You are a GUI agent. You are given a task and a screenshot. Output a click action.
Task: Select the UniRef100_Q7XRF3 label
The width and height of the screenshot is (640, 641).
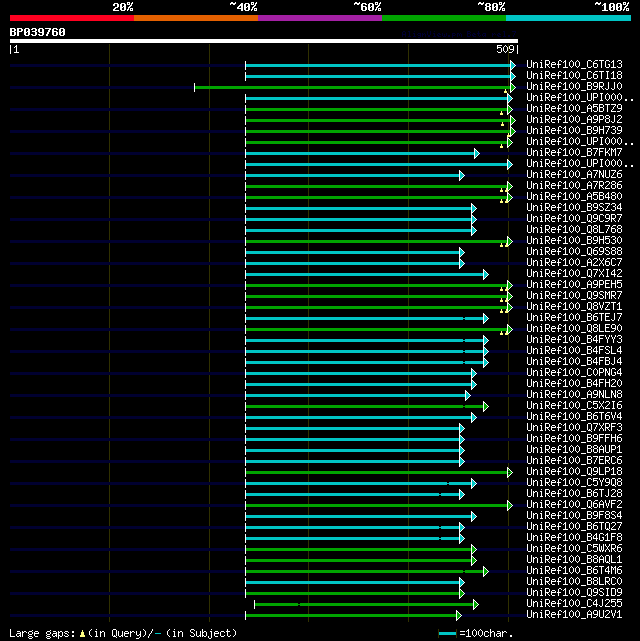coord(574,428)
